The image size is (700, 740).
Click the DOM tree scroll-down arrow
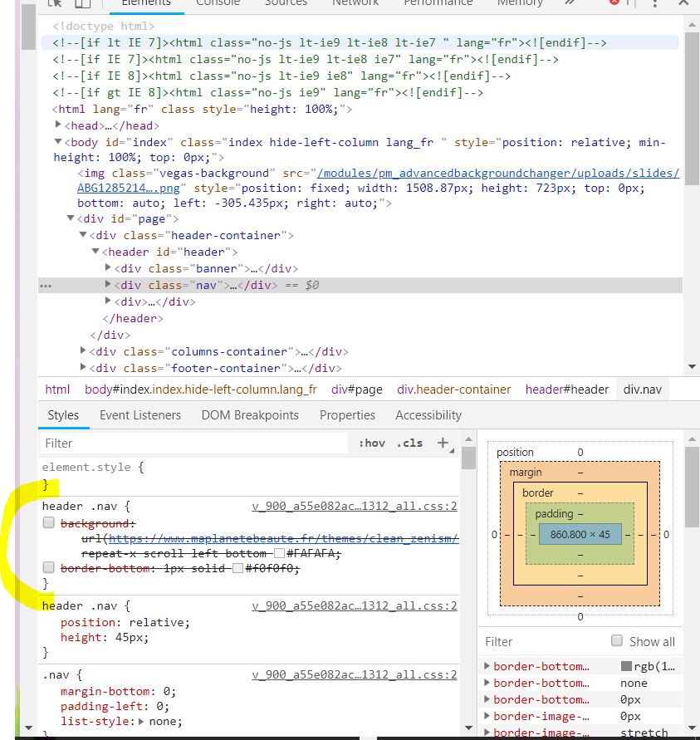point(692,366)
